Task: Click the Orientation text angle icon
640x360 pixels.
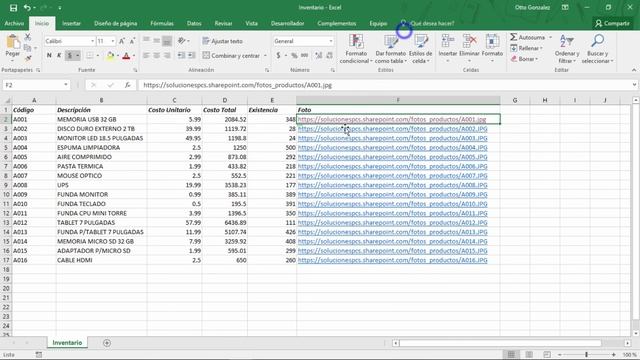Action: pos(182,41)
